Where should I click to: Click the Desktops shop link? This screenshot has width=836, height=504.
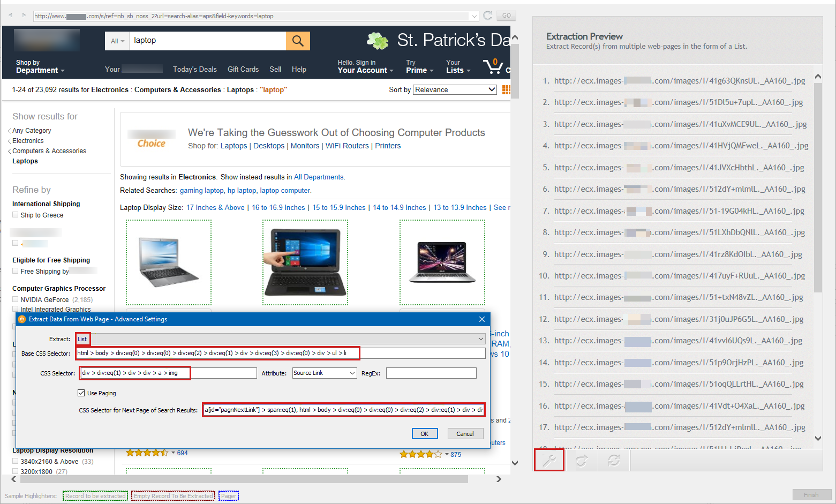[x=269, y=146]
